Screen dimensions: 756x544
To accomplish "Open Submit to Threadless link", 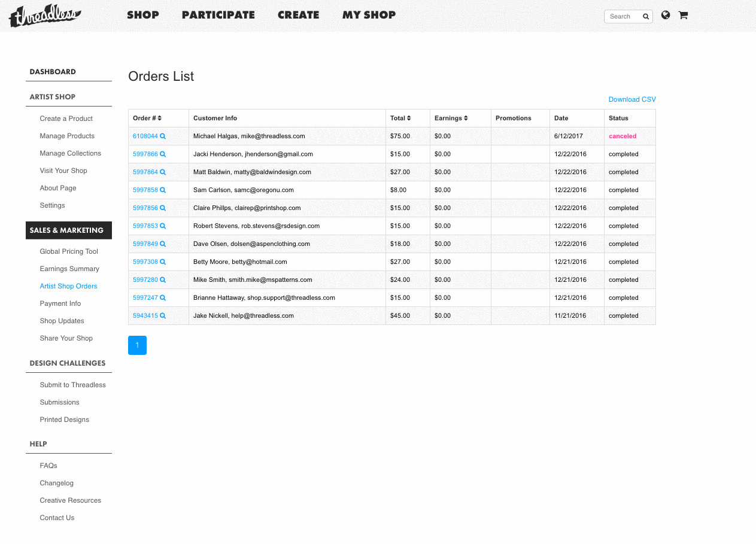I will click(x=73, y=385).
